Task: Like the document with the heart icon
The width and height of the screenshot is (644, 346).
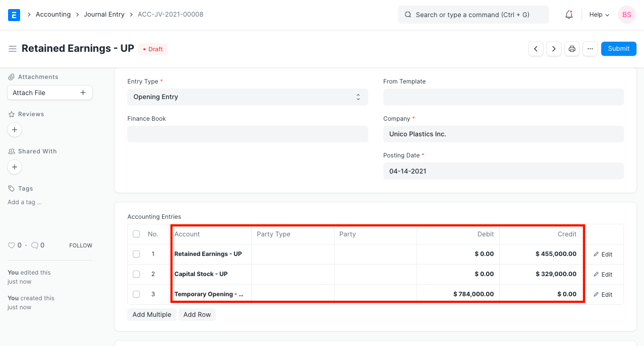Action: 11,245
